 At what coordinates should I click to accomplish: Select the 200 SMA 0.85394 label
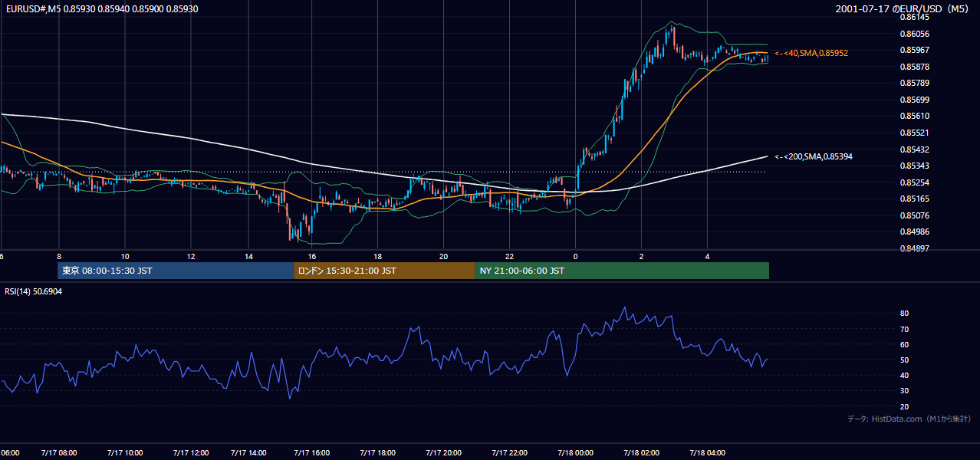coord(814,156)
